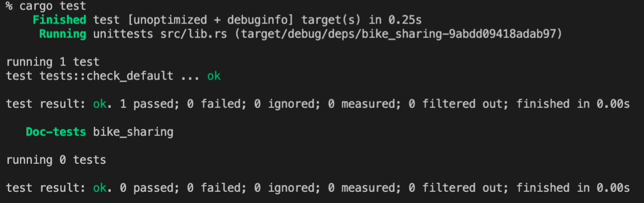Click the 'running 1 test' line
The height and width of the screenshot is (203, 644).
pos(53,62)
